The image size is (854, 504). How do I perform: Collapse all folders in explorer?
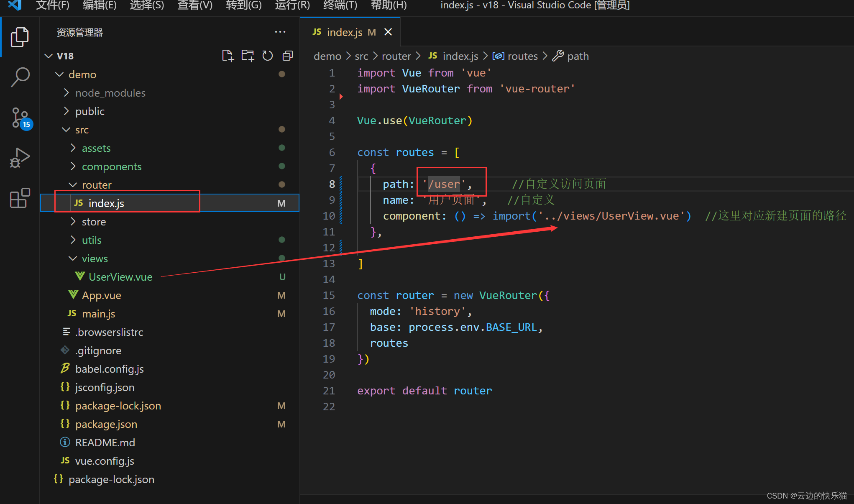tap(288, 56)
